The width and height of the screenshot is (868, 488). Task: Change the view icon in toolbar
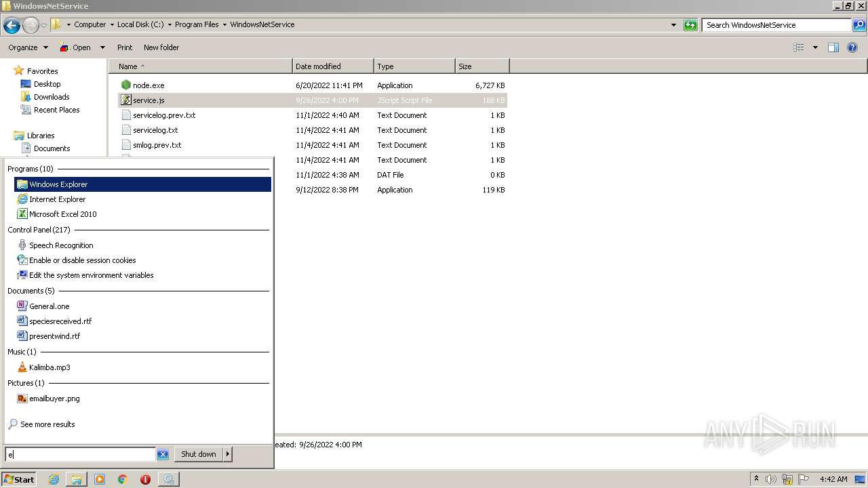coord(799,47)
